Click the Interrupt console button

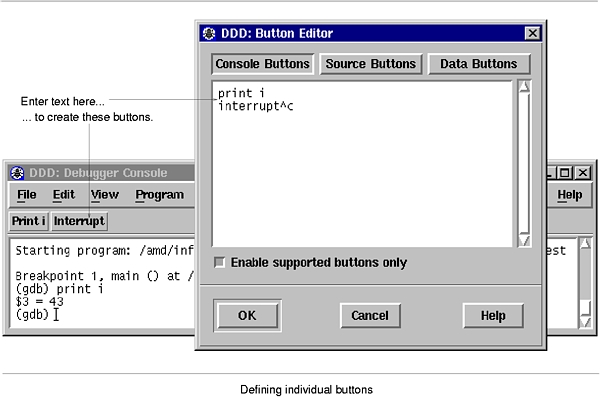[x=79, y=221]
